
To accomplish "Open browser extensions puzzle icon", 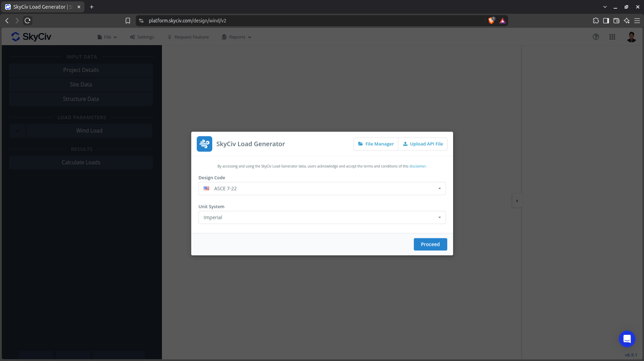I will coord(596,21).
